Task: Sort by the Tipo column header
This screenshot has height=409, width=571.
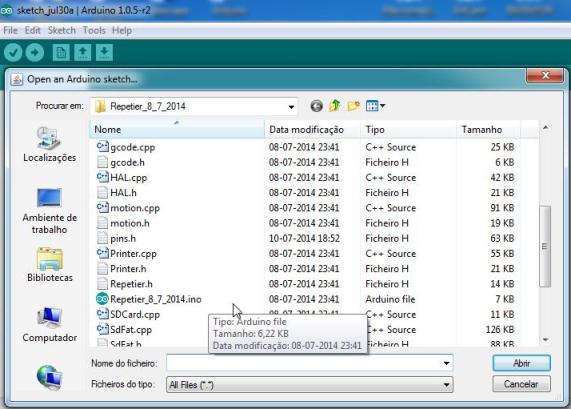Action: (409, 130)
